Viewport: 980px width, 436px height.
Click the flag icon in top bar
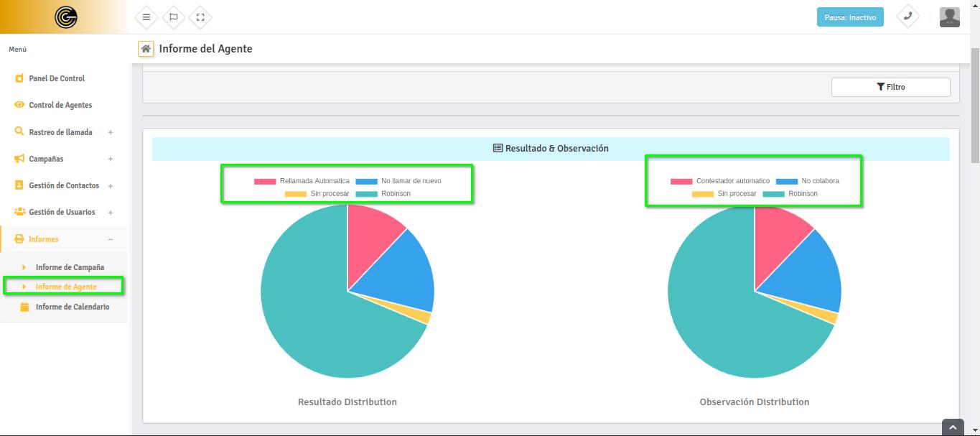(173, 17)
